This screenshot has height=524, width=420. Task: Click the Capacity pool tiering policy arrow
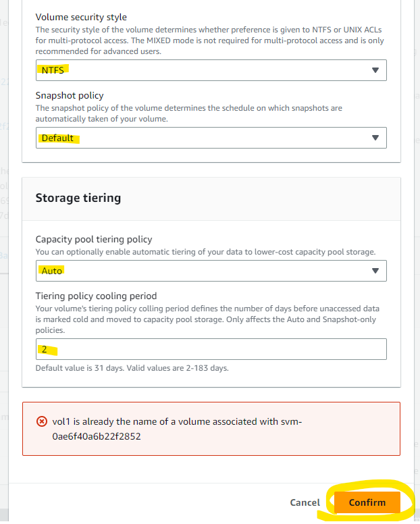pos(375,271)
